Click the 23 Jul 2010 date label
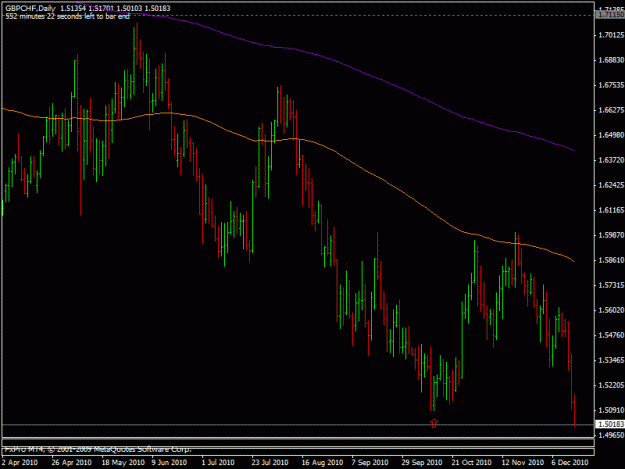 270,463
